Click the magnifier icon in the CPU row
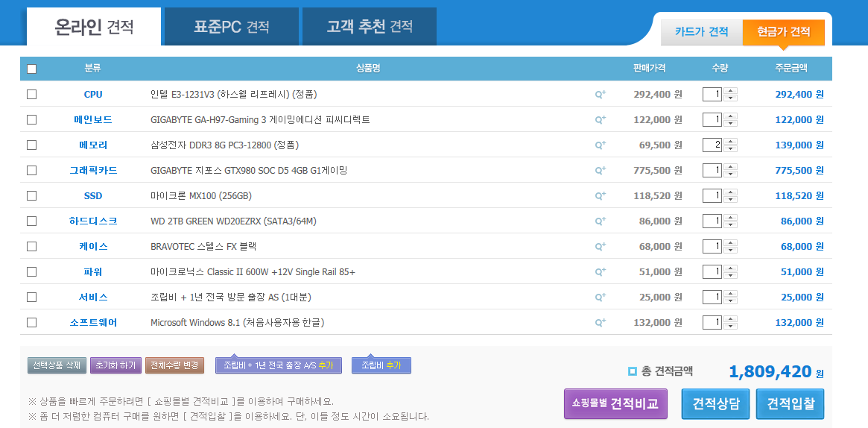 pyautogui.click(x=600, y=95)
